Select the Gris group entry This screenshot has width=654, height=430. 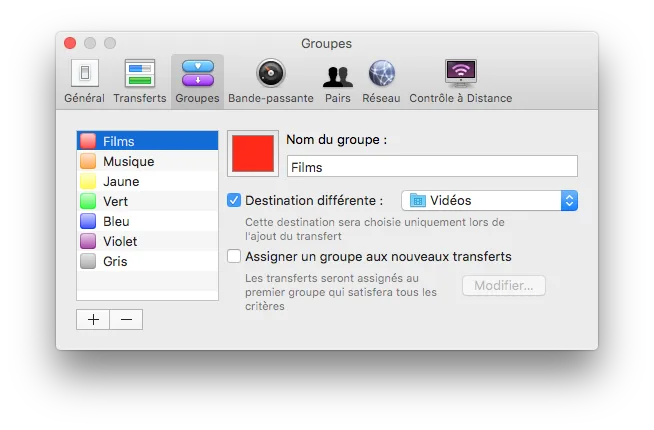147,262
